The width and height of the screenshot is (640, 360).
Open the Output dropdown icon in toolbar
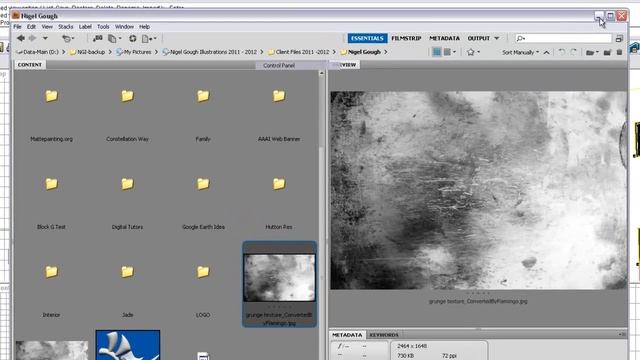point(149,38)
